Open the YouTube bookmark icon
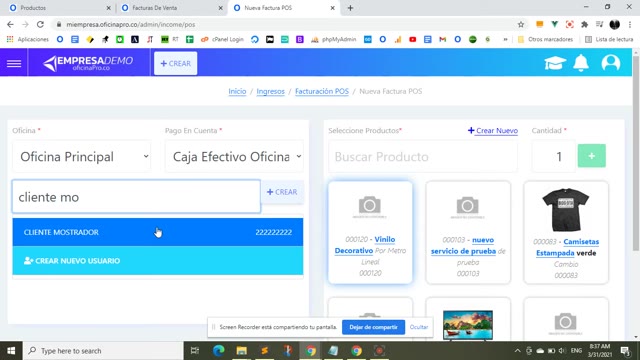Image resolution: width=640 pixels, height=360 pixels. tap(413, 39)
